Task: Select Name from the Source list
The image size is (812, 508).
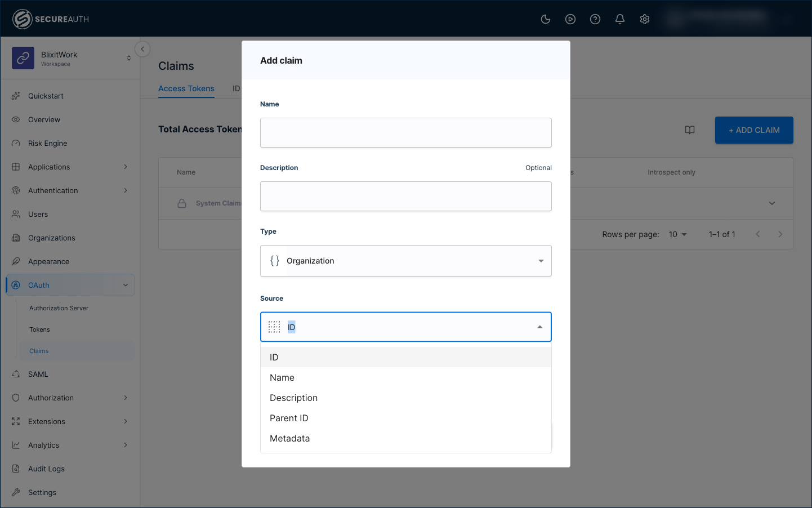Action: [405, 377]
